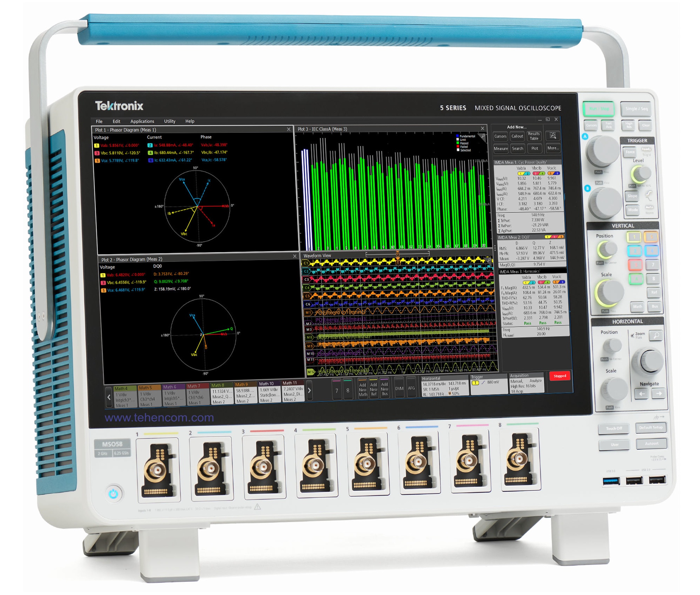Image resolution: width=700 pixels, height=595 pixels.
Task: Click the Single / Seq panel button
Action: 637,109
